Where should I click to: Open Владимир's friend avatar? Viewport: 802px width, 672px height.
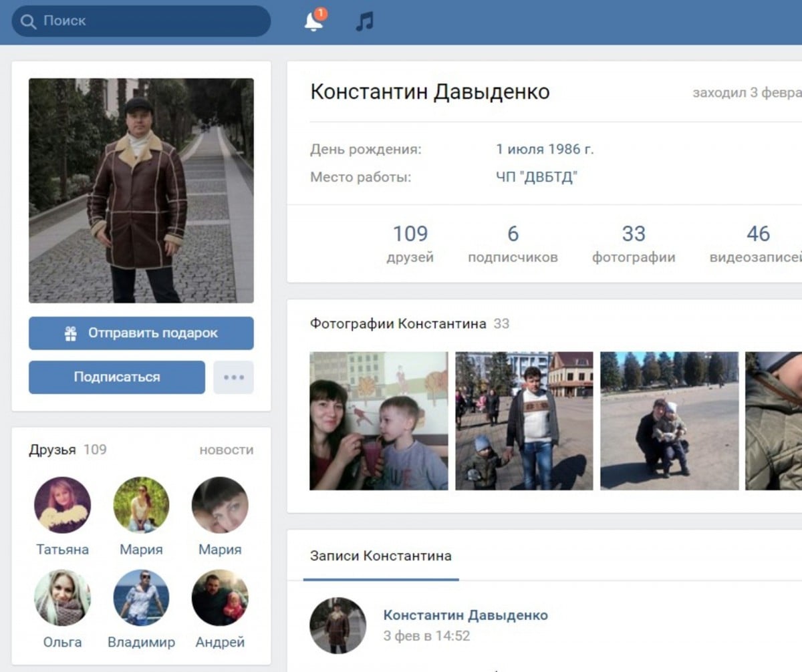tap(141, 597)
